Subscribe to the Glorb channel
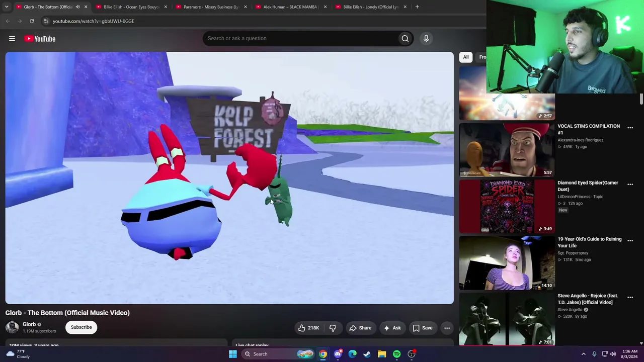 pyautogui.click(x=81, y=327)
